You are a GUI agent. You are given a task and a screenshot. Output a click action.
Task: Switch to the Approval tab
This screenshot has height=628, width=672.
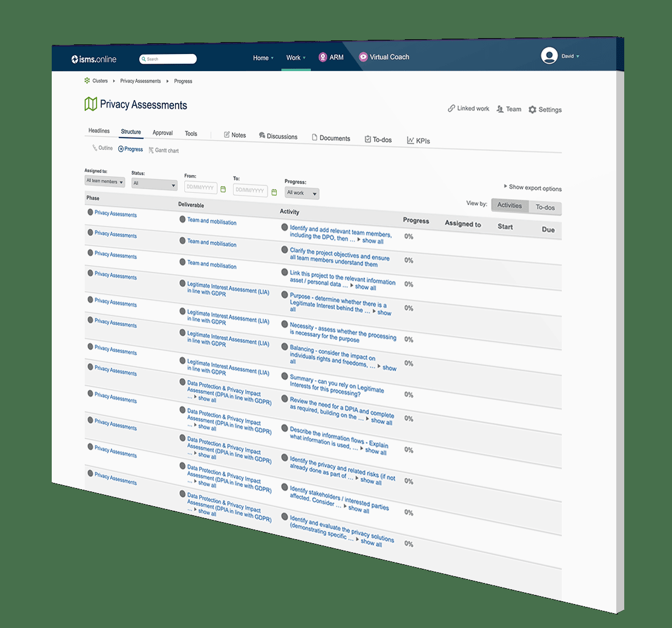[163, 133]
